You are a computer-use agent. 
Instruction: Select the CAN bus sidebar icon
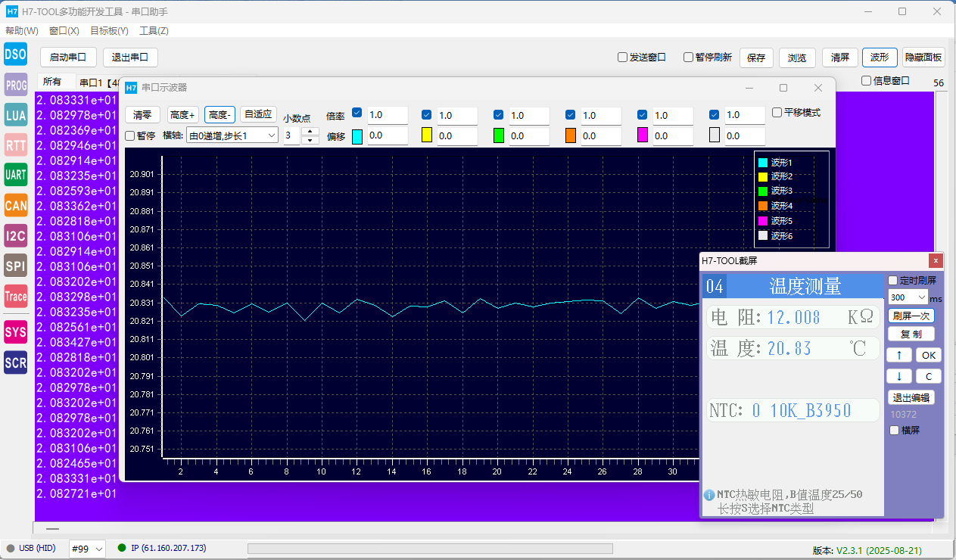click(15, 205)
